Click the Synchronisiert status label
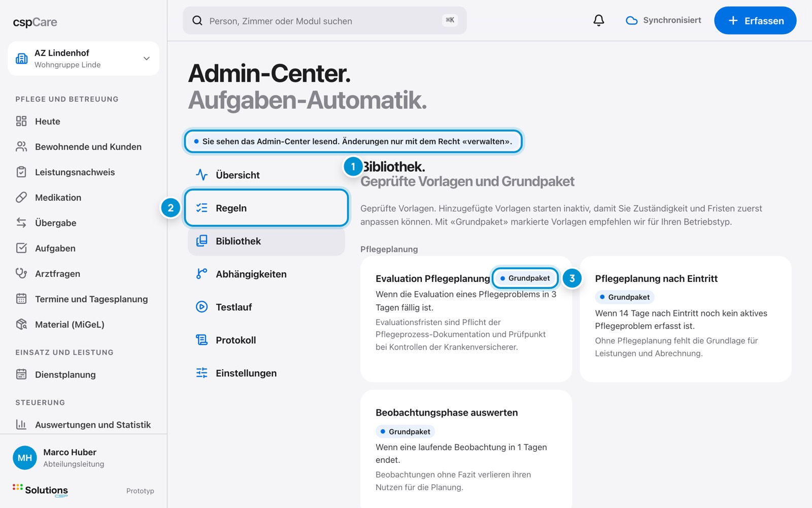Screen dimensions: 812x508 click(672, 20)
